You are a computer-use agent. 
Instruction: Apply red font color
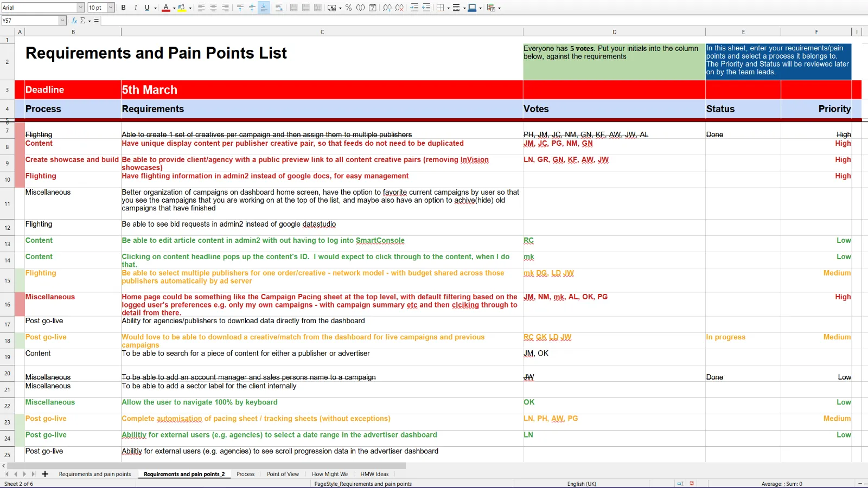coord(166,8)
